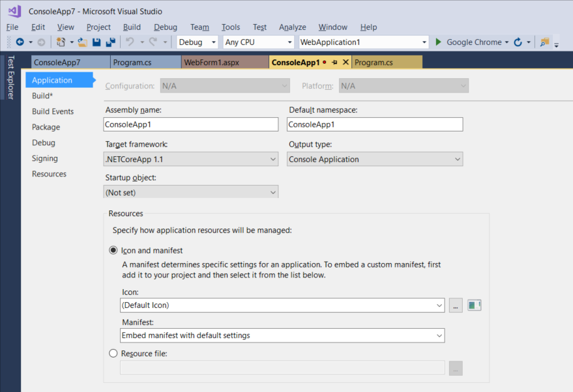This screenshot has height=392, width=573.
Task: Click the Undo arrow icon
Action: (129, 42)
